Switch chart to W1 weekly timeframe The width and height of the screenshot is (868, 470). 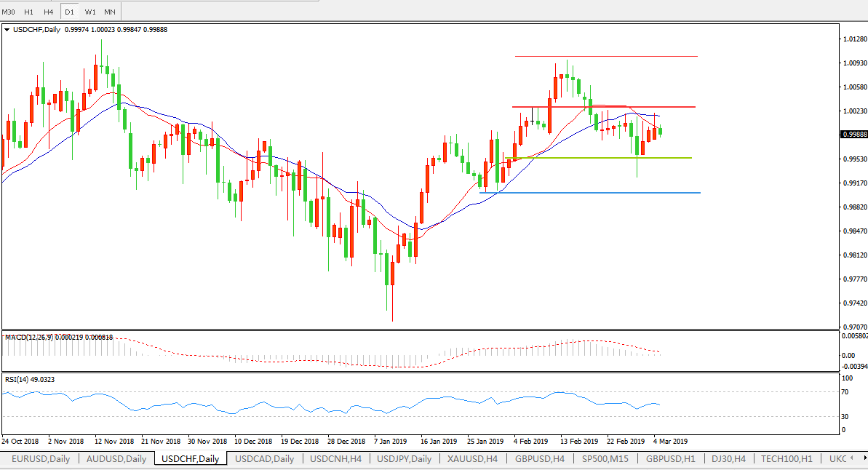pos(89,12)
